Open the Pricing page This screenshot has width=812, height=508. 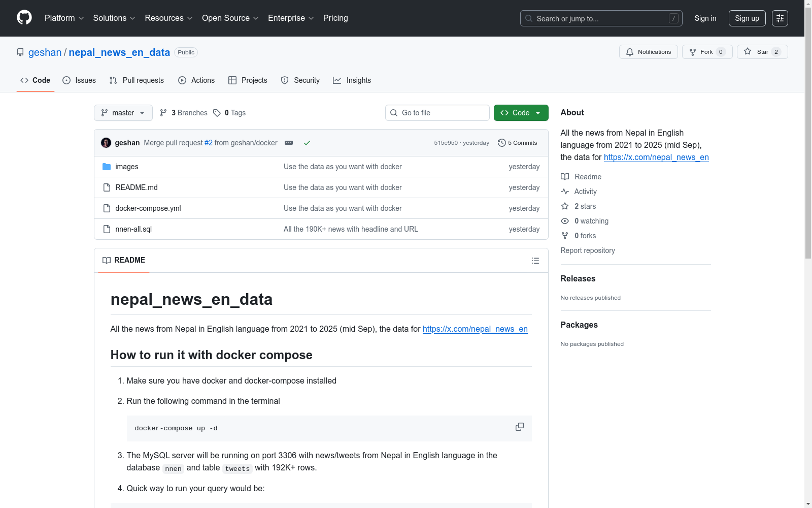tap(335, 18)
